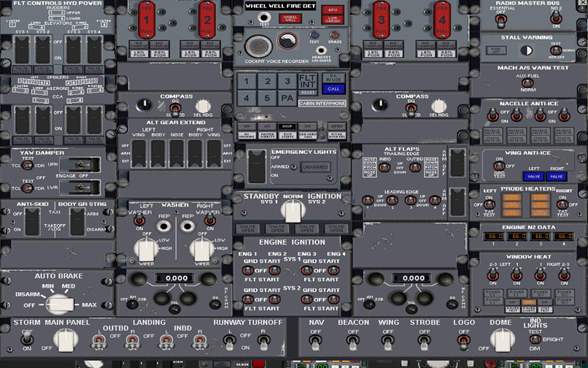Pull the engine 4 fire handle
The width and height of the screenshot is (588, 368).
(x=443, y=20)
